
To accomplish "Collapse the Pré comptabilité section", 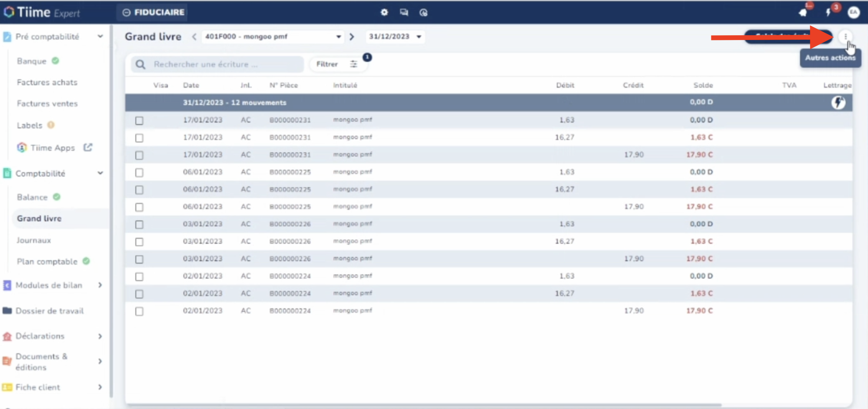I will pos(100,37).
